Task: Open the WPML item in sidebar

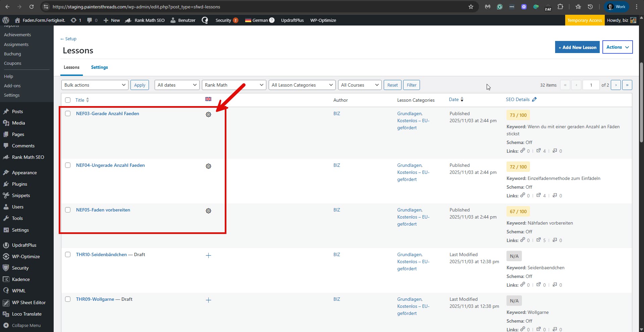Action: [x=18, y=291]
